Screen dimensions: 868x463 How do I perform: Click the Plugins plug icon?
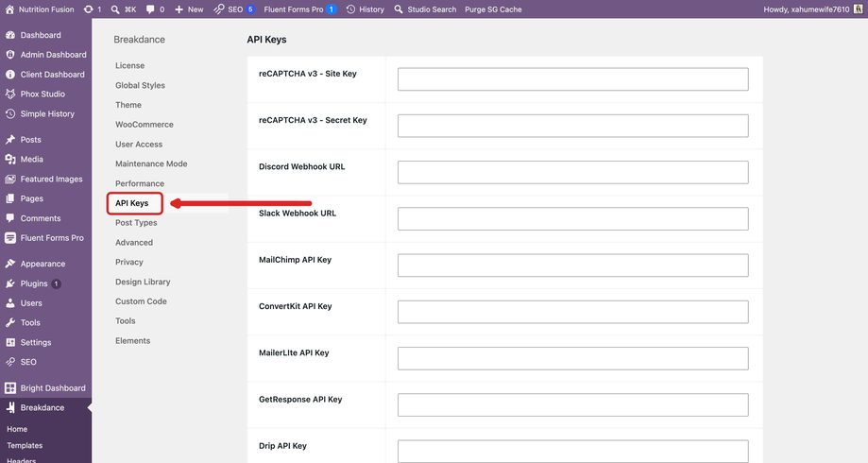tap(10, 283)
